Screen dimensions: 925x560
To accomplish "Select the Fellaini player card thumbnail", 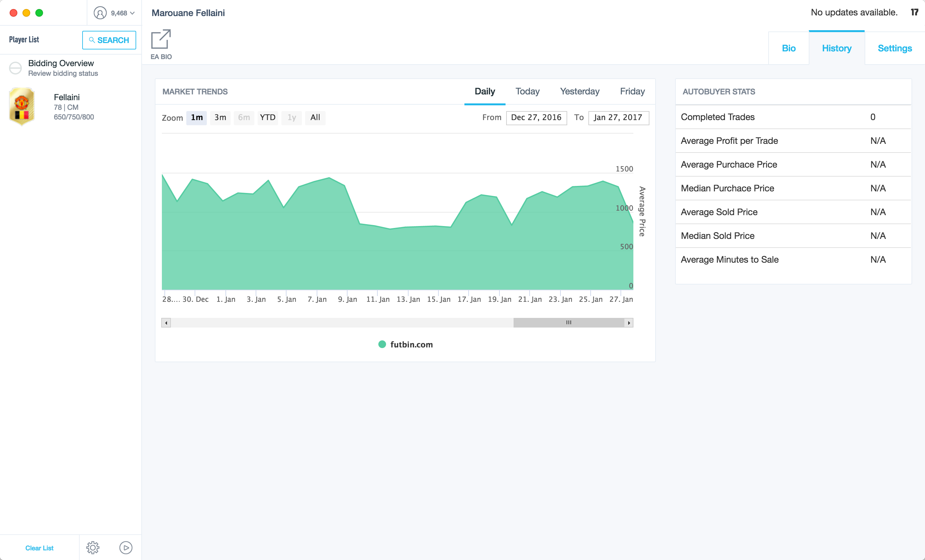I will 22,107.
